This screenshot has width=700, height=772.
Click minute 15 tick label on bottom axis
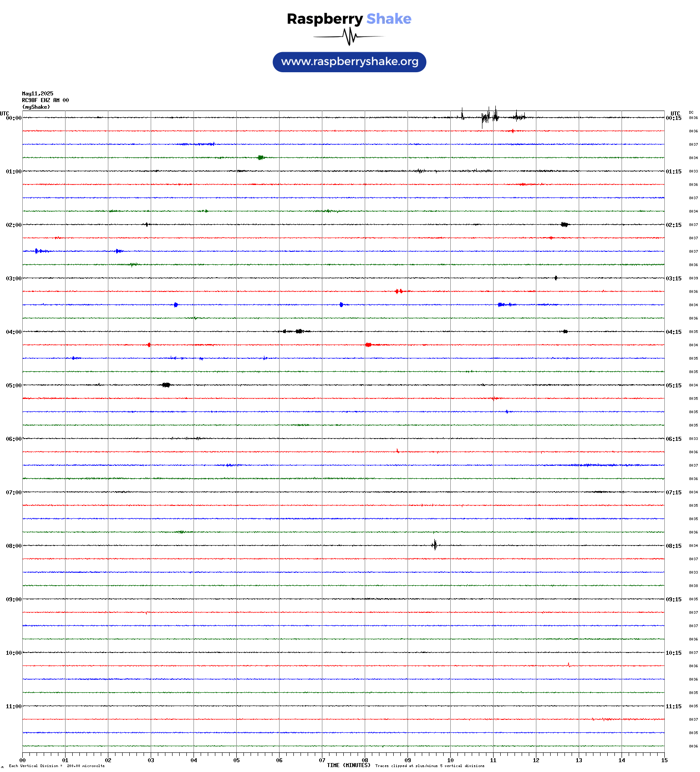click(664, 760)
